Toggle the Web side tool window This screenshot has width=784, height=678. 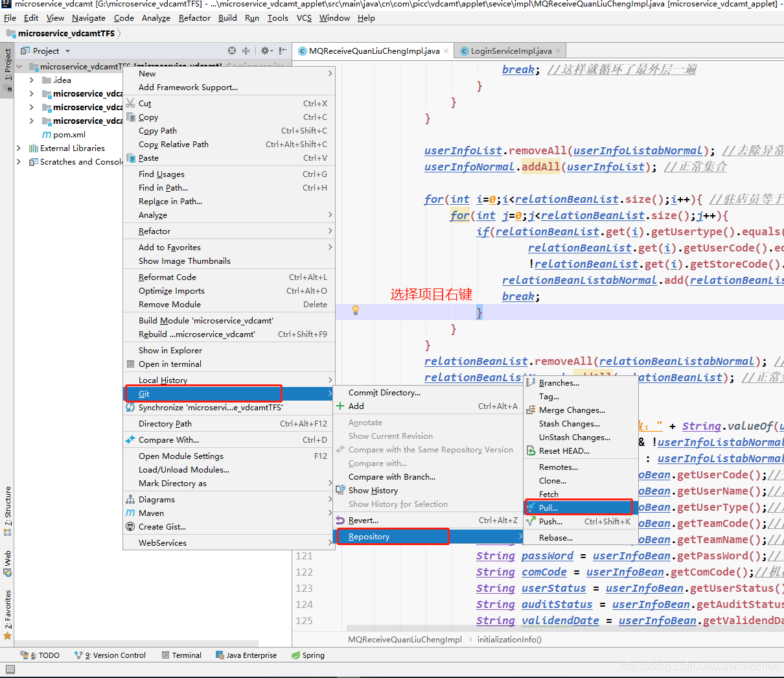click(8, 563)
